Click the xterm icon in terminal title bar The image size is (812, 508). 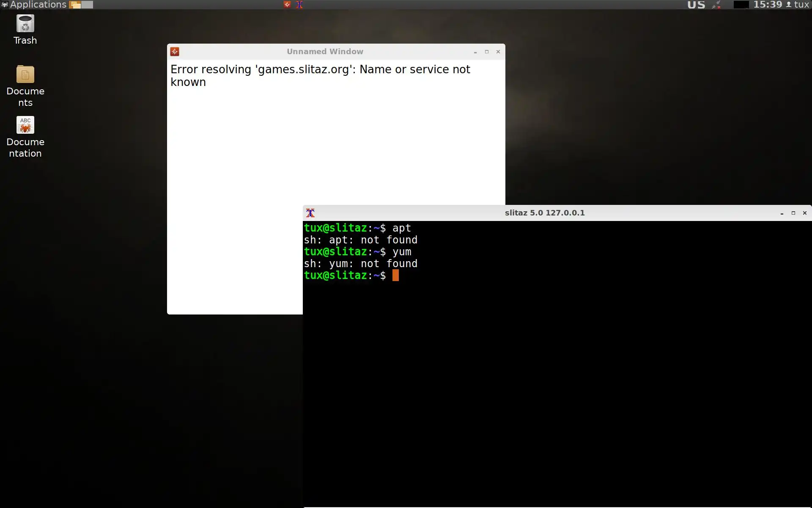point(310,213)
